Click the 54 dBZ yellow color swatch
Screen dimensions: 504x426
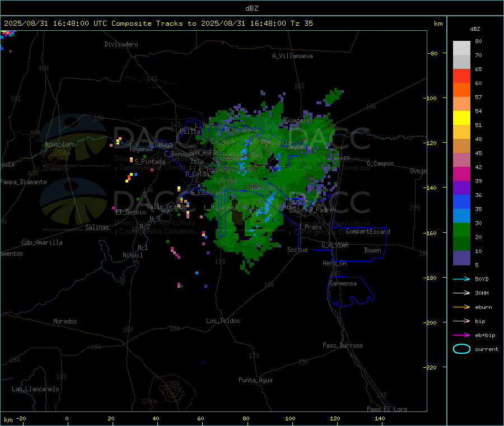[x=461, y=118]
